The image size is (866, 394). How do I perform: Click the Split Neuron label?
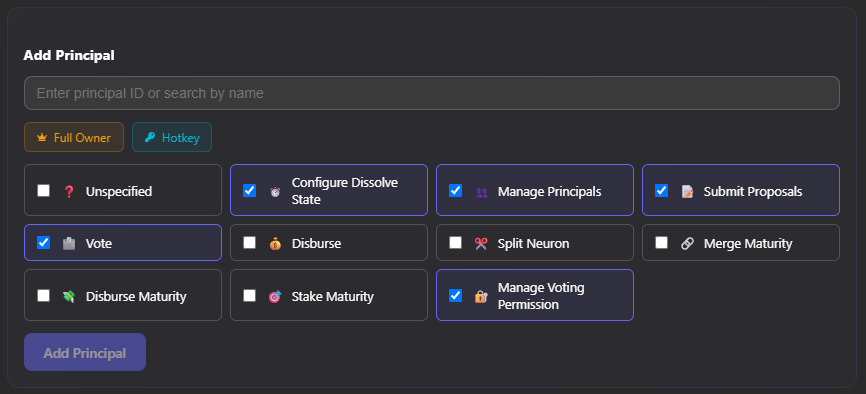(534, 243)
